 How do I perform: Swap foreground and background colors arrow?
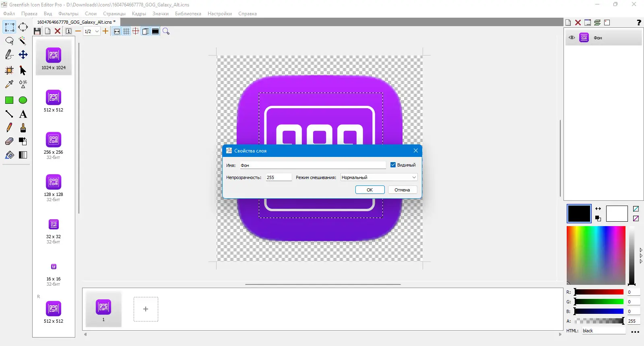click(598, 208)
